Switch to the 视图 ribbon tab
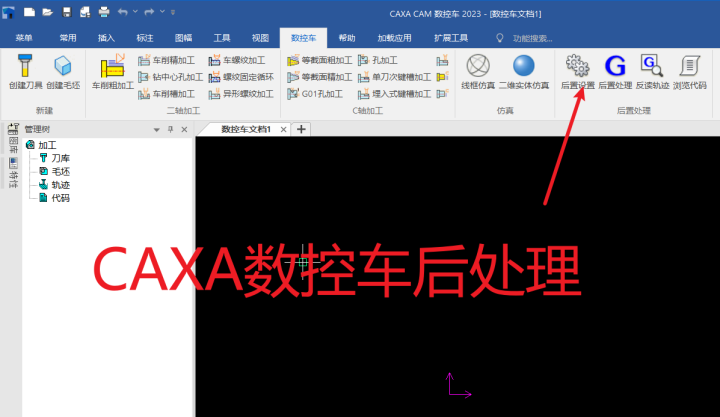The width and height of the screenshot is (720, 417). (260, 38)
